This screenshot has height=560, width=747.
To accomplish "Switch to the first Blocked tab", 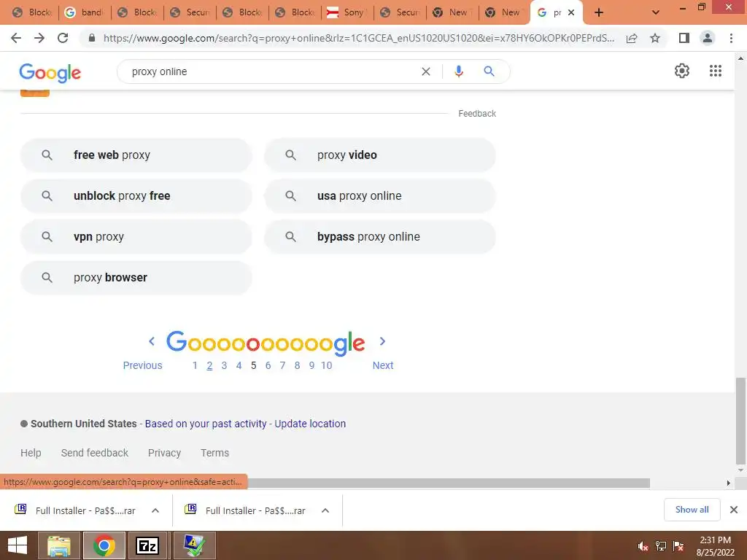I will coord(31,12).
